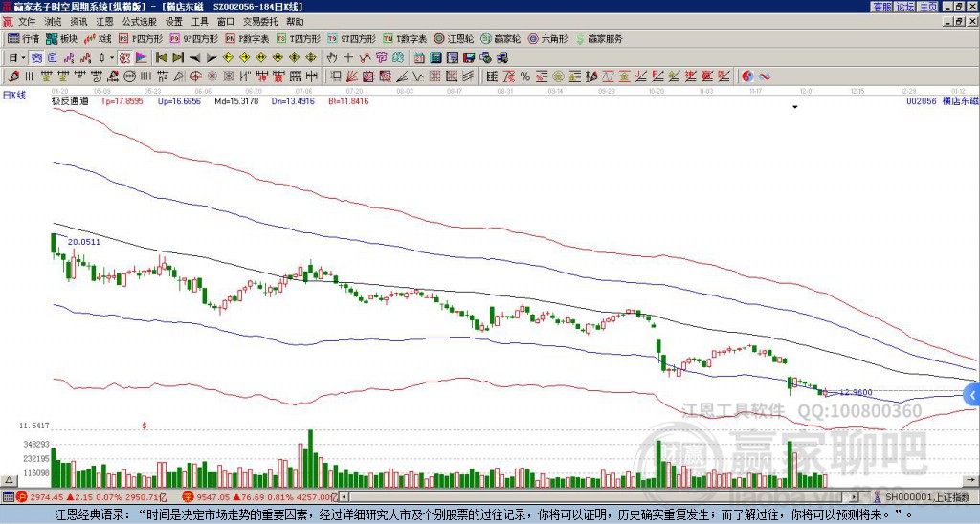Open the 工具 menu

[199, 22]
